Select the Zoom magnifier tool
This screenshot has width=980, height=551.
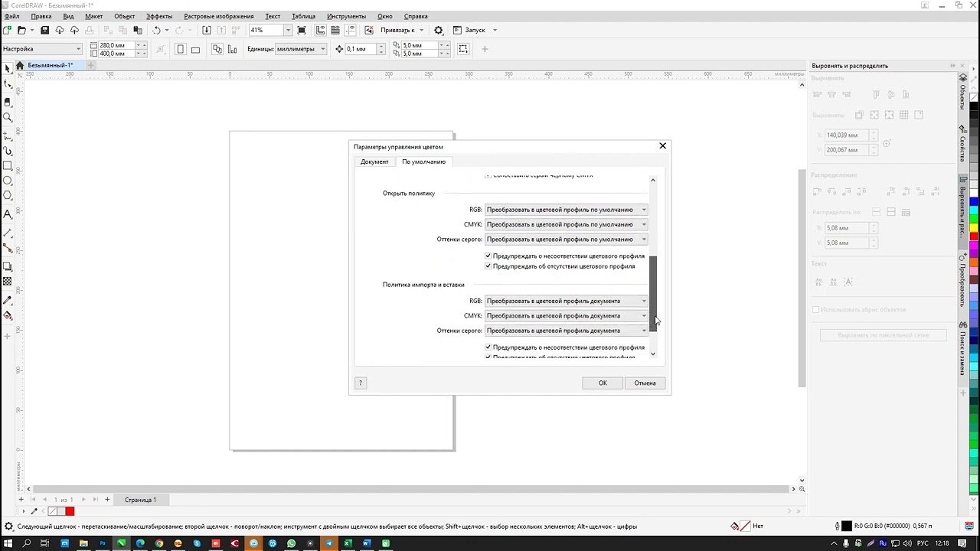[8, 117]
